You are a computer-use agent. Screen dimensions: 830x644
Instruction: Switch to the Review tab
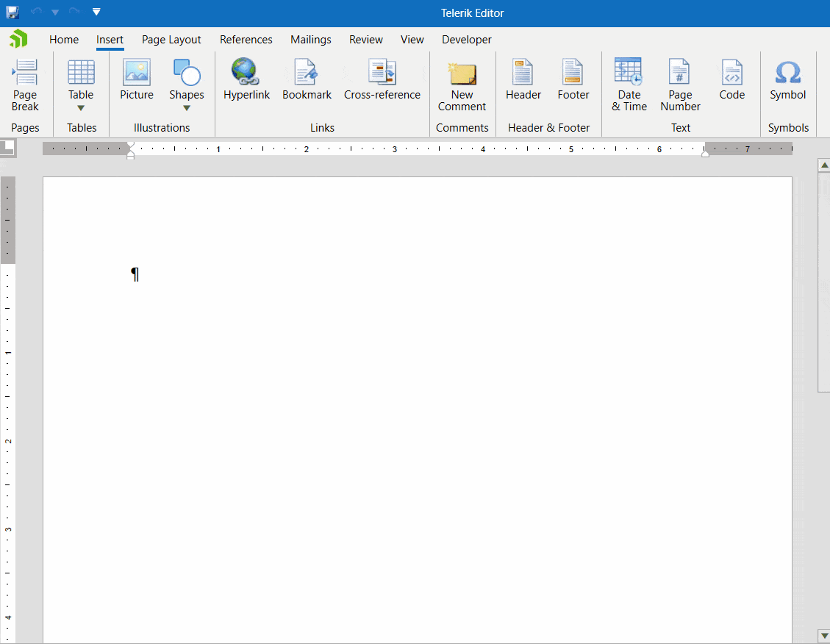click(366, 40)
